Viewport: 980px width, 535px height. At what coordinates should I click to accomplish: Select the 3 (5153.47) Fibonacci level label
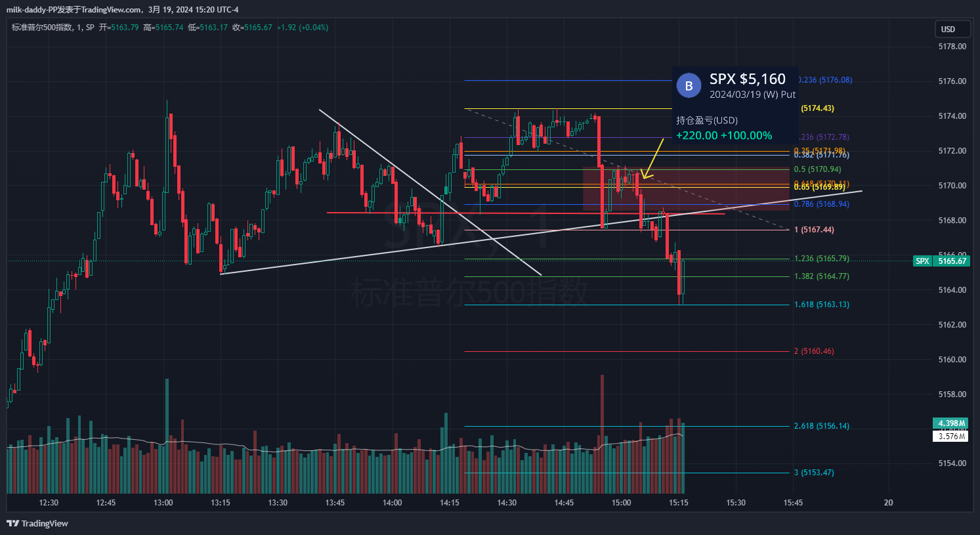814,473
